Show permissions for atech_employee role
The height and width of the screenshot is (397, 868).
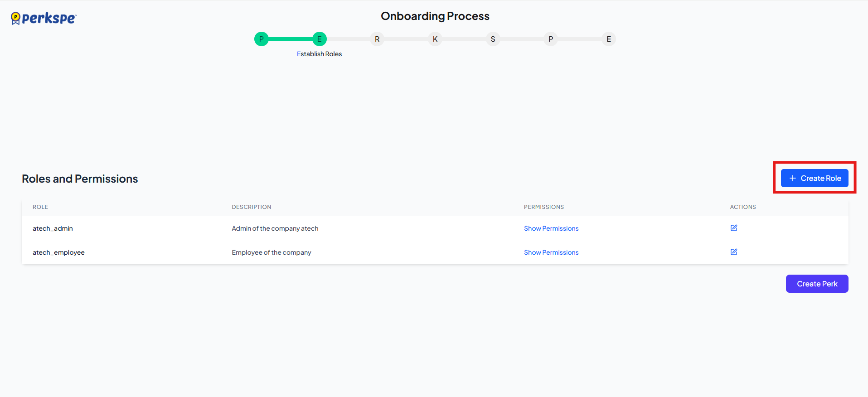[551, 252]
